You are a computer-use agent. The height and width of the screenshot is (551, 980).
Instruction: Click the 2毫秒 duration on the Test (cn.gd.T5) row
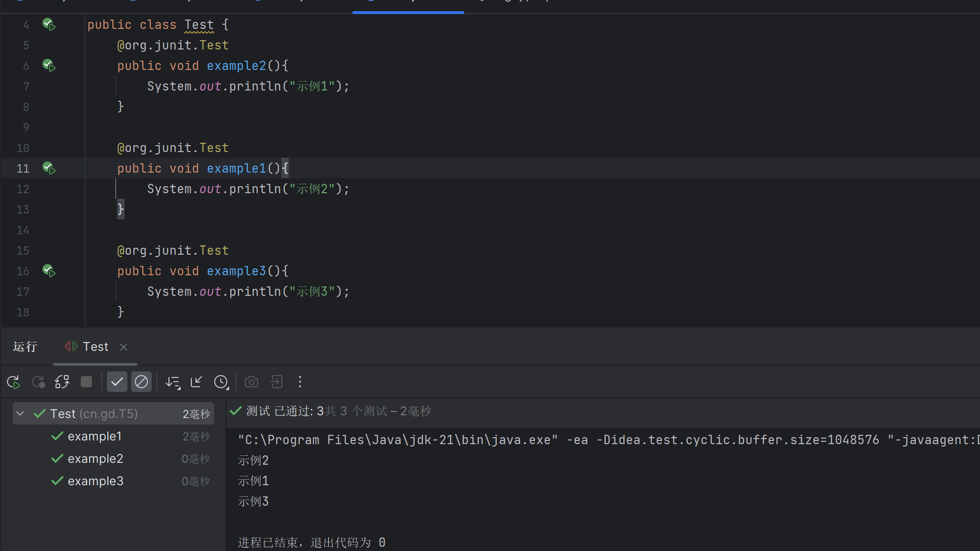[196, 414]
